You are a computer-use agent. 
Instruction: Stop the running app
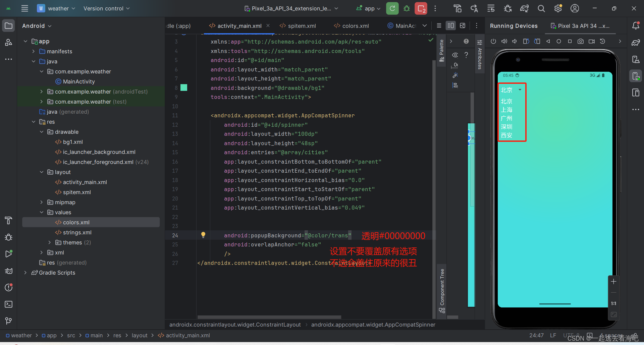[421, 8]
